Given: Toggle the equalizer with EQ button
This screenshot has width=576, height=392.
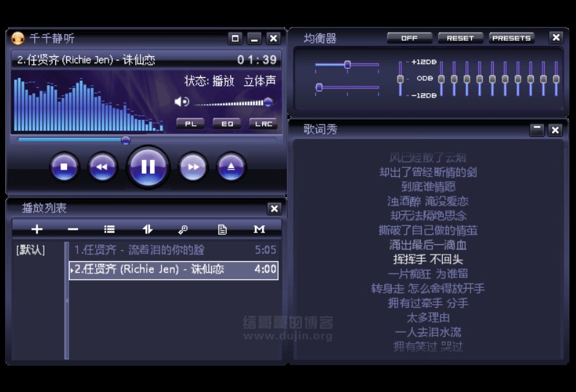Looking at the screenshot, I should coord(227,124).
